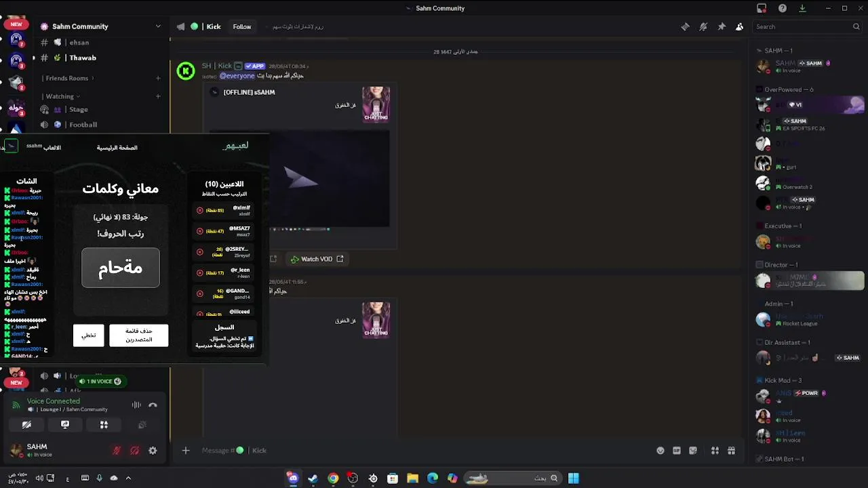Screen dimensions: 868x488
Task: Open Steam from the taskbar
Action: pos(313,479)
